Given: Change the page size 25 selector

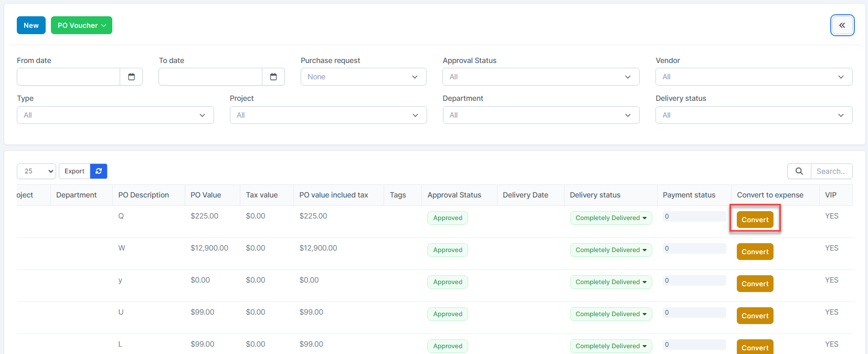Looking at the screenshot, I should tap(36, 171).
